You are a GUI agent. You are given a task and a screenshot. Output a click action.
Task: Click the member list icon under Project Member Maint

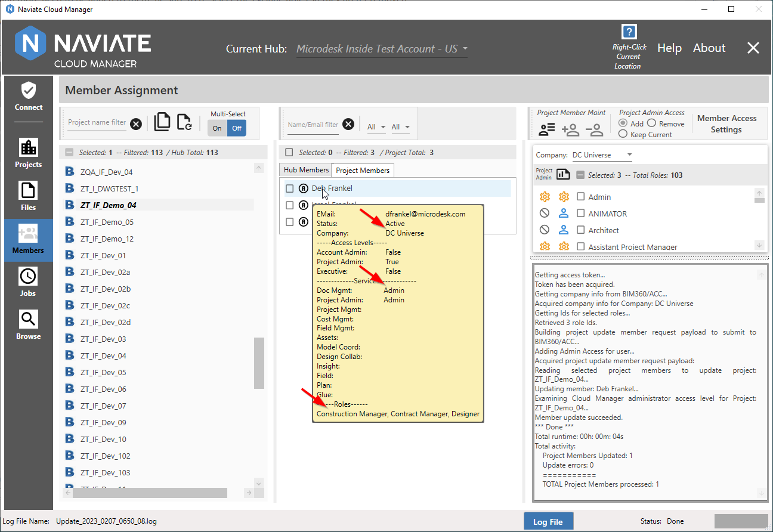click(x=547, y=129)
